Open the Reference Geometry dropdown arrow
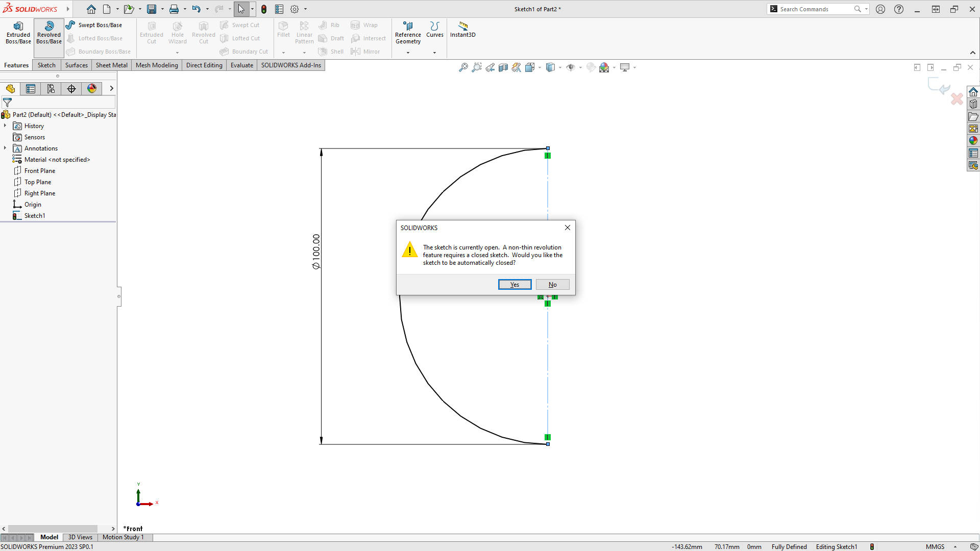This screenshot has width=980, height=551. click(408, 53)
